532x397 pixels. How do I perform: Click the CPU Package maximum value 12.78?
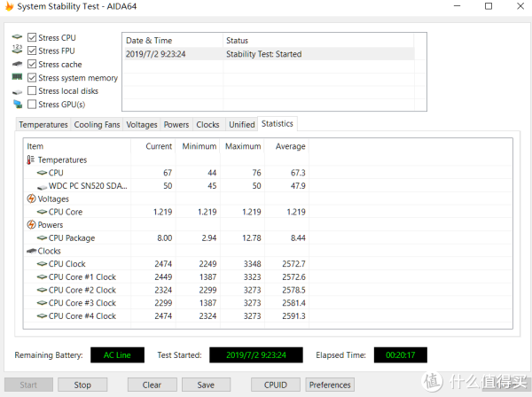coord(252,238)
